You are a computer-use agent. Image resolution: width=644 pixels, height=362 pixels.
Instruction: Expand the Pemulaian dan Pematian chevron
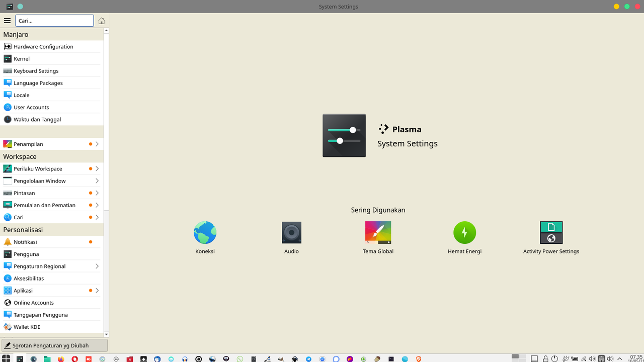tap(97, 205)
